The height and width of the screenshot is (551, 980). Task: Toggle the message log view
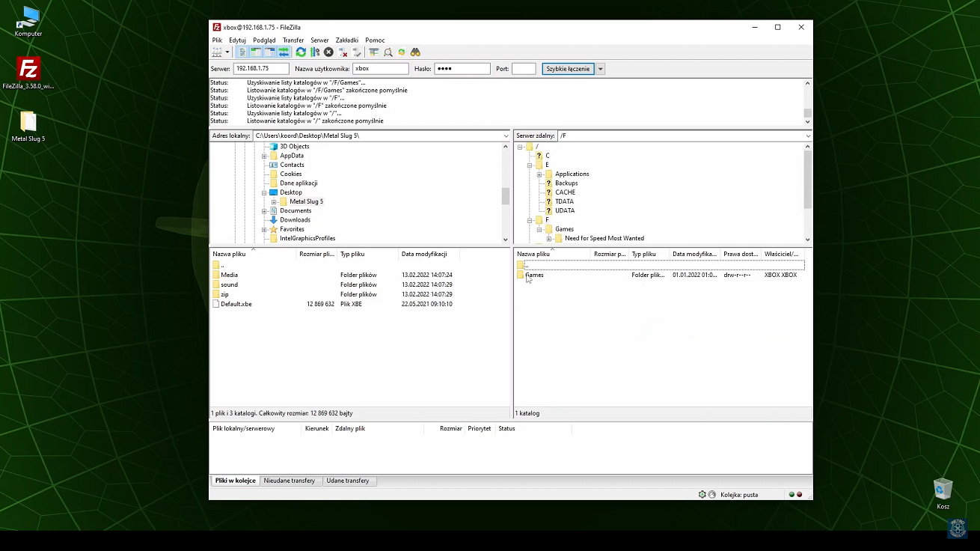242,52
